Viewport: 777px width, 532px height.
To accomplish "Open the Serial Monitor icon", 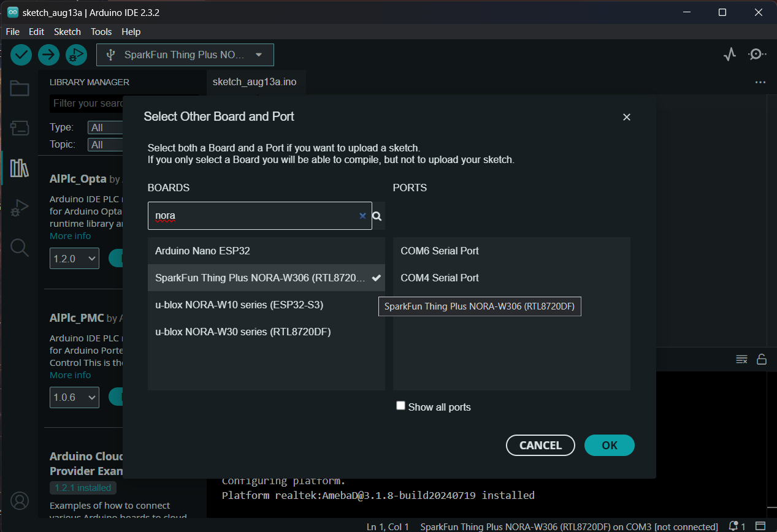I will point(757,54).
